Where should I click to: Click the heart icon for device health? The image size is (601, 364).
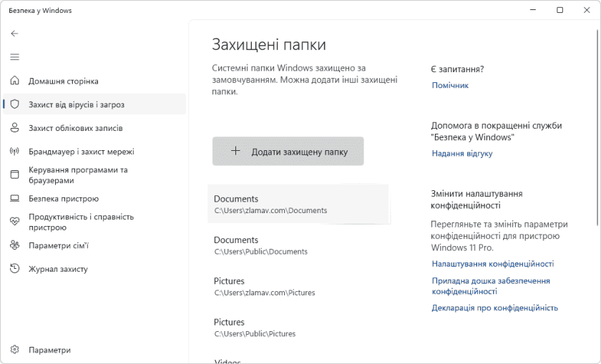click(14, 222)
